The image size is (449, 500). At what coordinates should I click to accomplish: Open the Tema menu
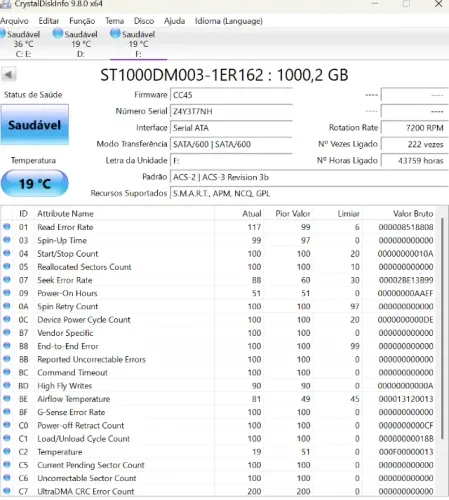tap(114, 21)
